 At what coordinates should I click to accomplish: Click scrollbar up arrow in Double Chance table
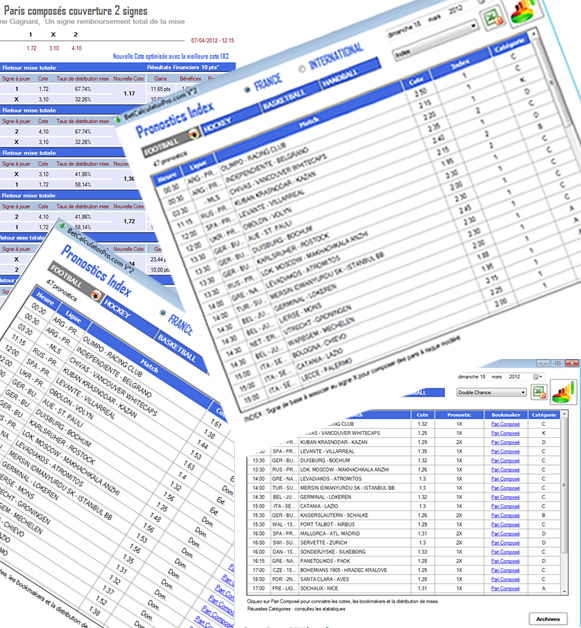pyautogui.click(x=565, y=414)
